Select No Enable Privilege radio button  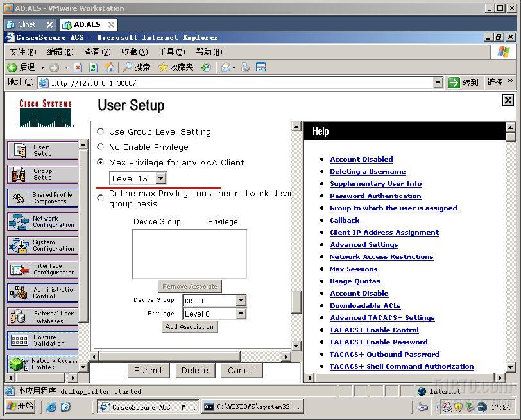click(x=100, y=146)
